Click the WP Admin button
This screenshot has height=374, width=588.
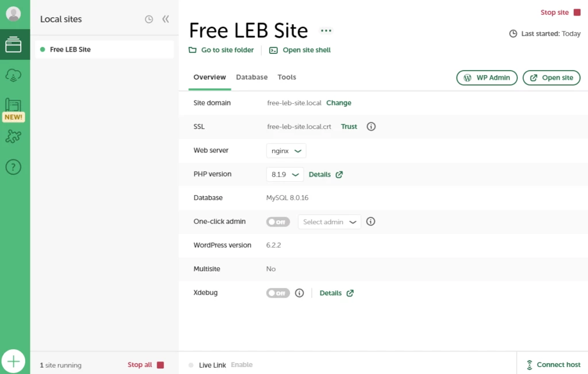point(487,78)
